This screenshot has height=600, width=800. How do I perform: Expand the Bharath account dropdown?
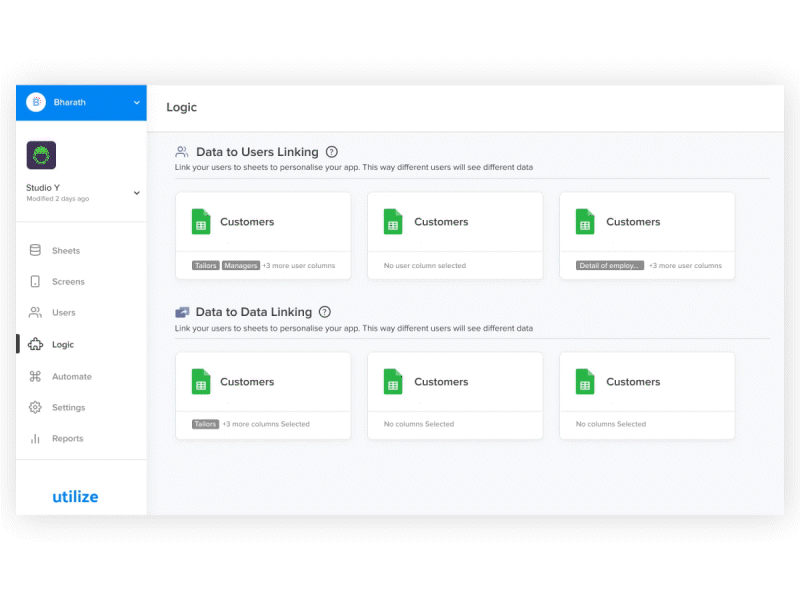[x=139, y=102]
